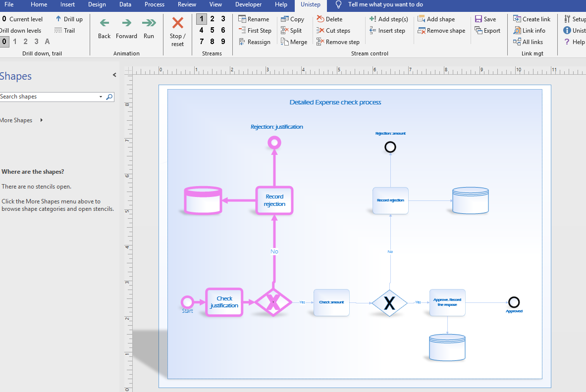
Task: Switch to the Developer ribbon tab
Action: (248, 5)
